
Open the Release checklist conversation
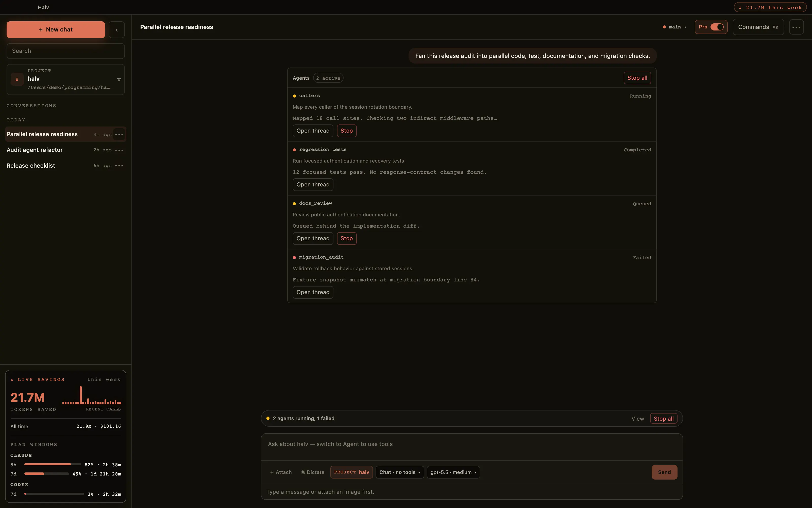click(59, 166)
